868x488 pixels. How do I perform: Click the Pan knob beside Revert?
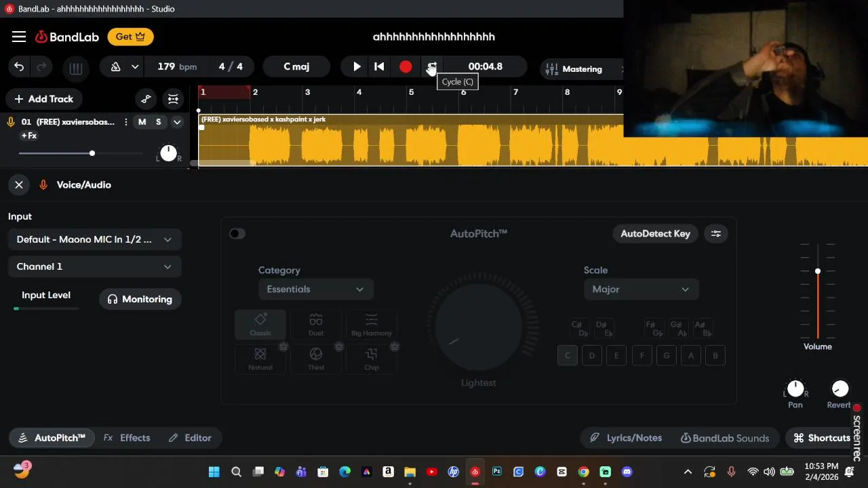[795, 389]
